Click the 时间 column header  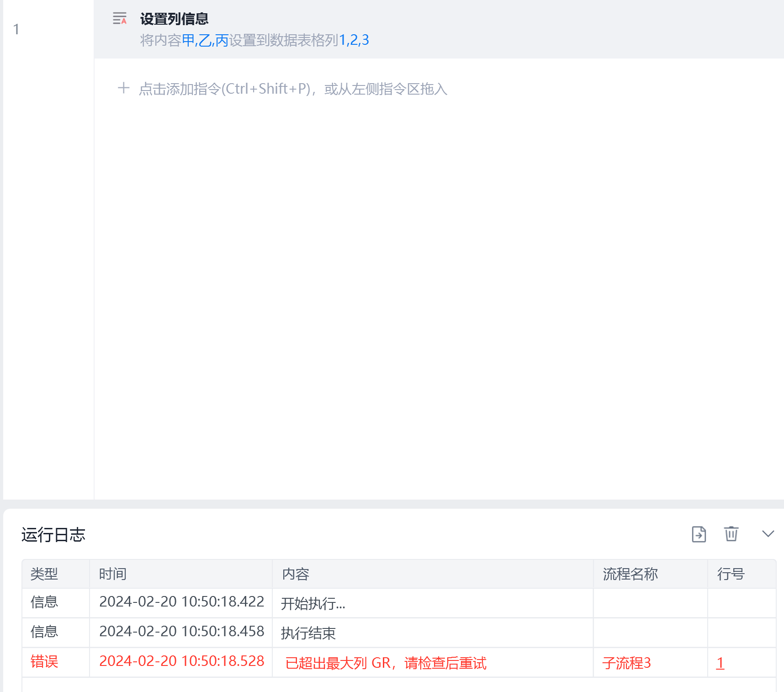pos(113,574)
